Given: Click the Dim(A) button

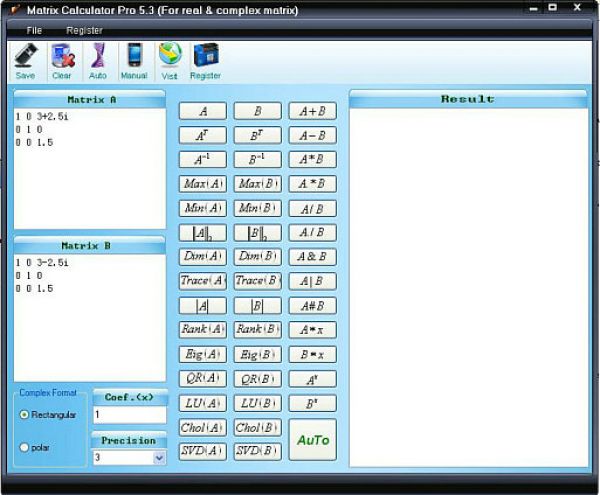Looking at the screenshot, I should pyautogui.click(x=203, y=256).
